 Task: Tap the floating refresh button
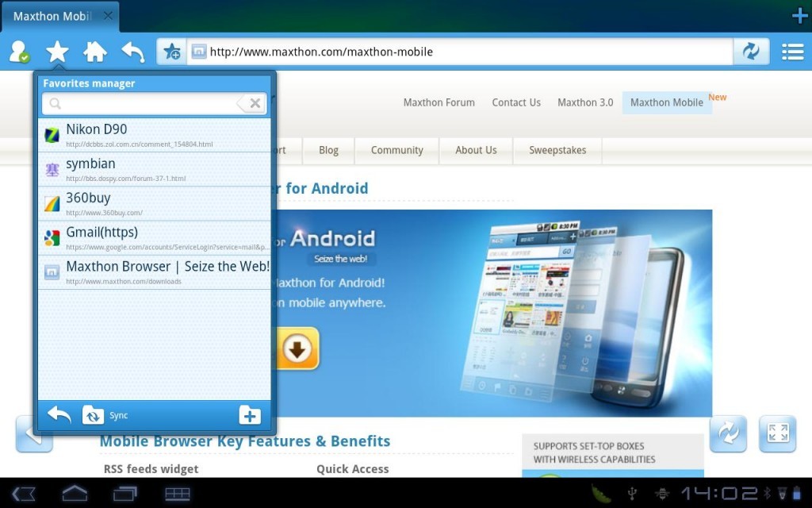pyautogui.click(x=728, y=433)
